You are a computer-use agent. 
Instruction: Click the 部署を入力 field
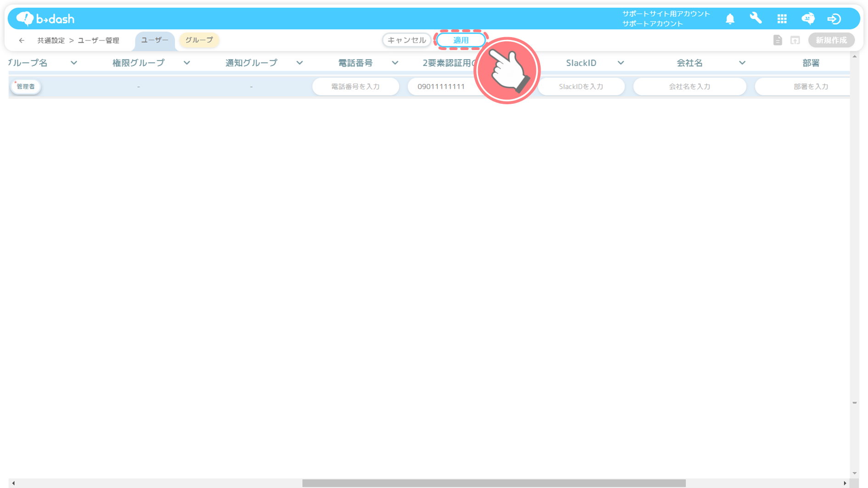803,86
